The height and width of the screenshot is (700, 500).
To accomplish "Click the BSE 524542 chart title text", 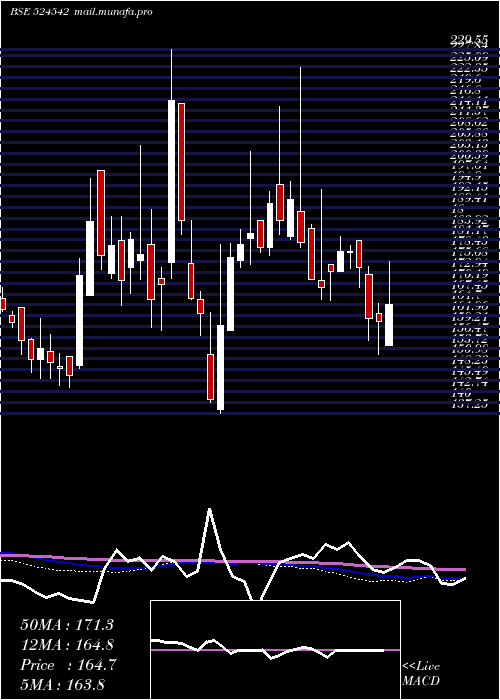I will tap(39, 12).
